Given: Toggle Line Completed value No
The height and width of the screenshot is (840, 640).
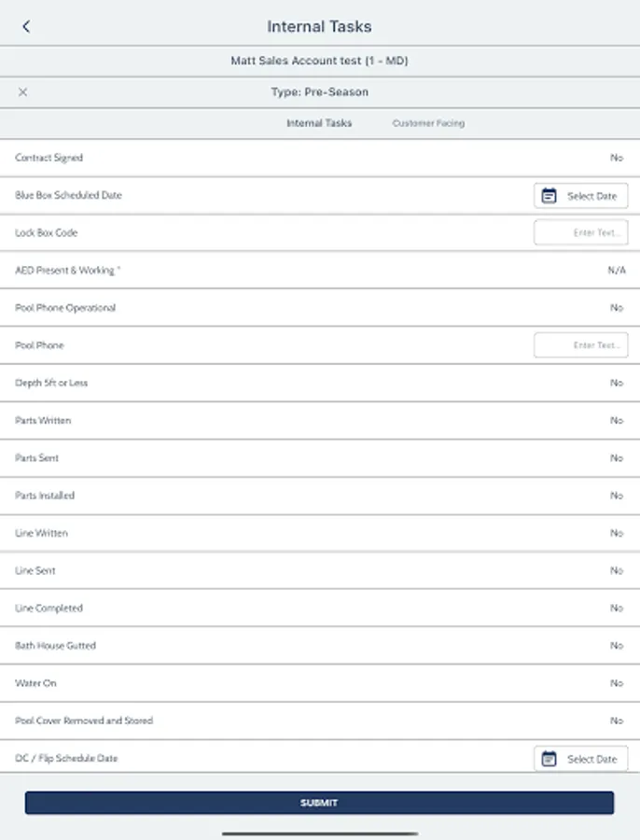Looking at the screenshot, I should [616, 609].
